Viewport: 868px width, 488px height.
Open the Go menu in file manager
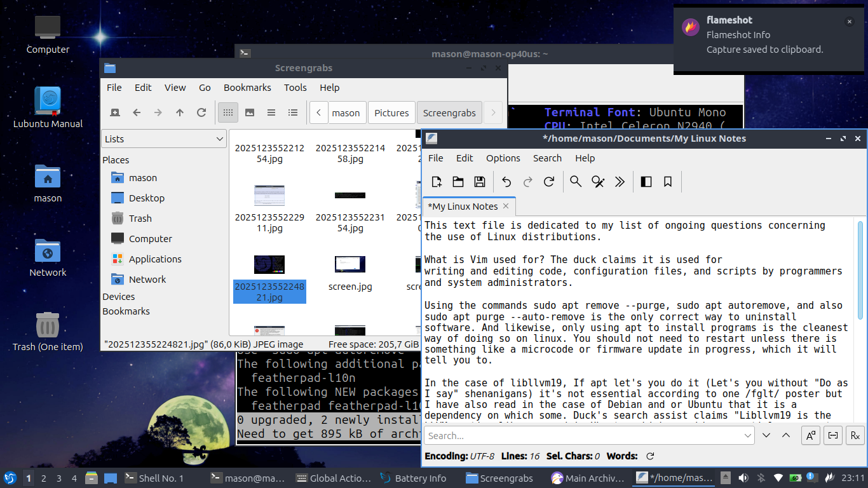click(205, 88)
